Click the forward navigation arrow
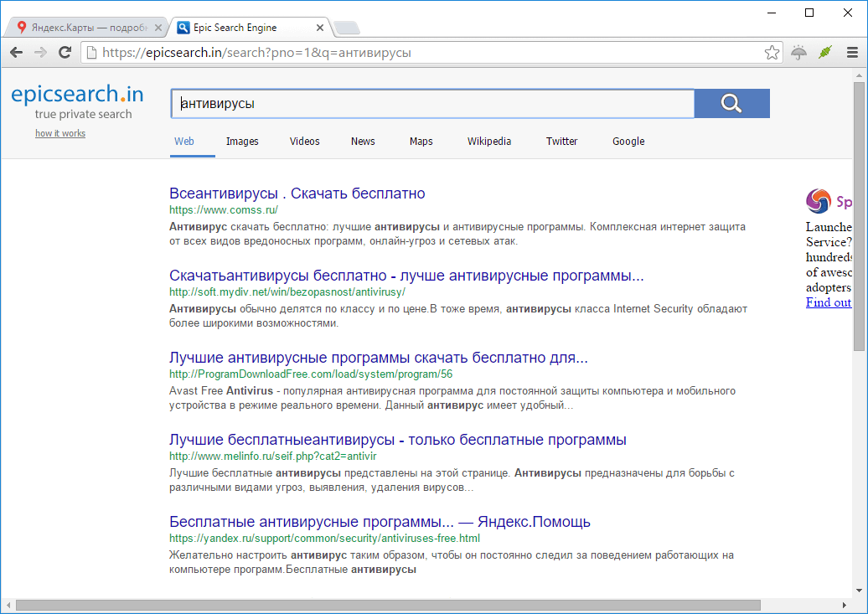868x614 pixels. tap(40, 52)
